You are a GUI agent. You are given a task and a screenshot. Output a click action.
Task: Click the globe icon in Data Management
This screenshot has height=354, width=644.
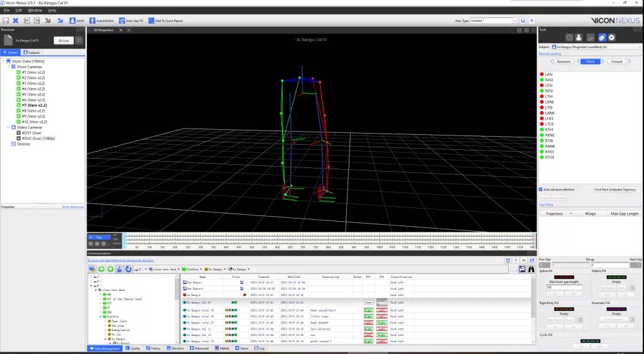[92, 269]
